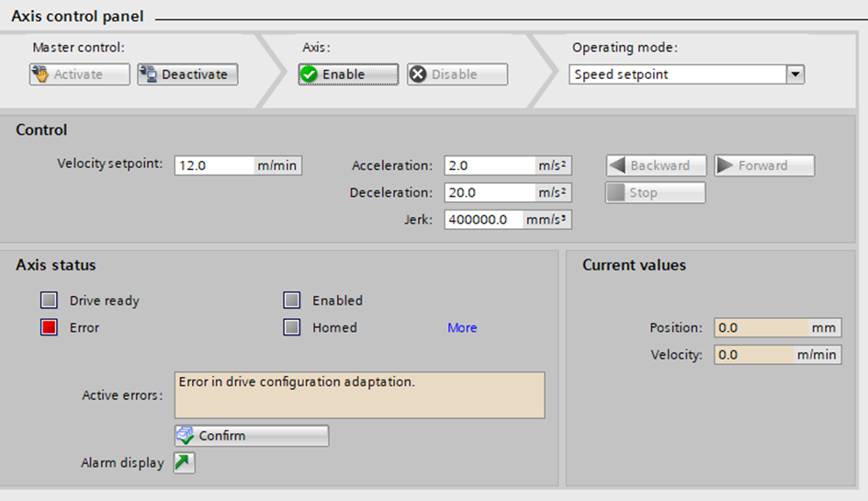Screen dimensions: 868x501
Task: Confirm the active errors
Action: point(252,436)
